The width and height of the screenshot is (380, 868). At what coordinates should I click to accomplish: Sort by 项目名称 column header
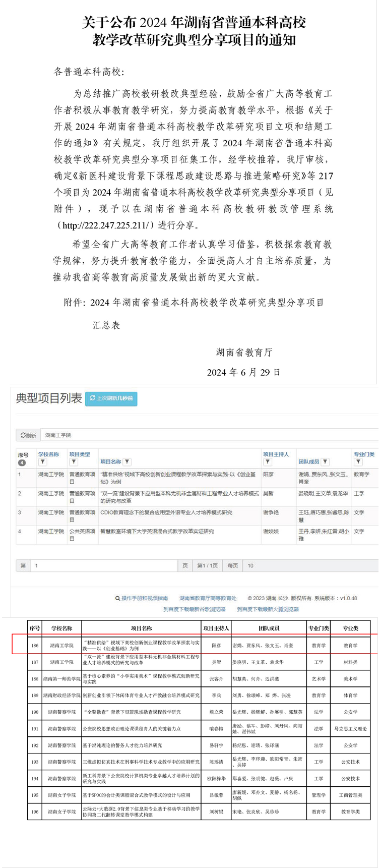110,461
